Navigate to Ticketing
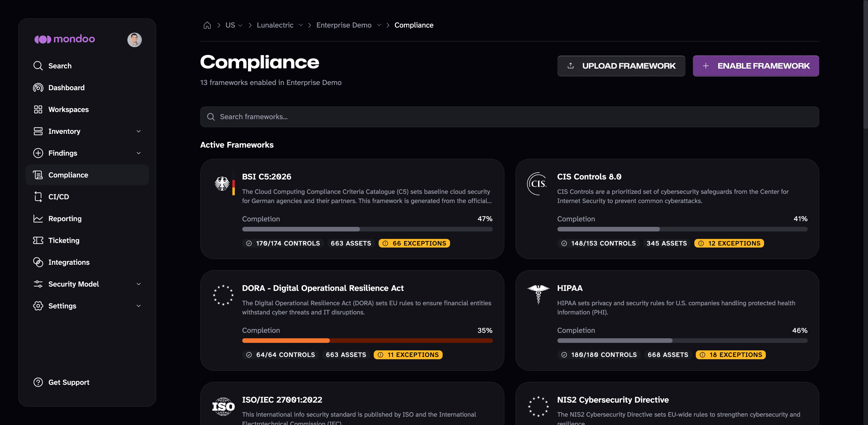868x425 pixels. click(87, 240)
